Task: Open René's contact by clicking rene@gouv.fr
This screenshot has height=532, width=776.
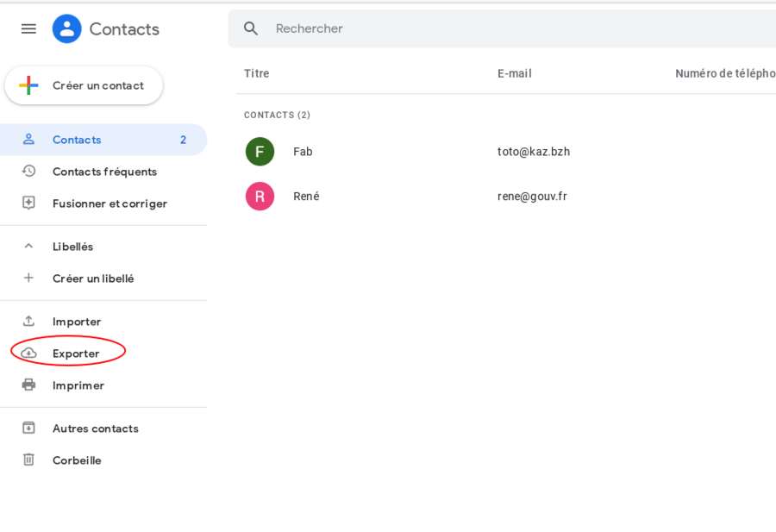Action: [532, 196]
